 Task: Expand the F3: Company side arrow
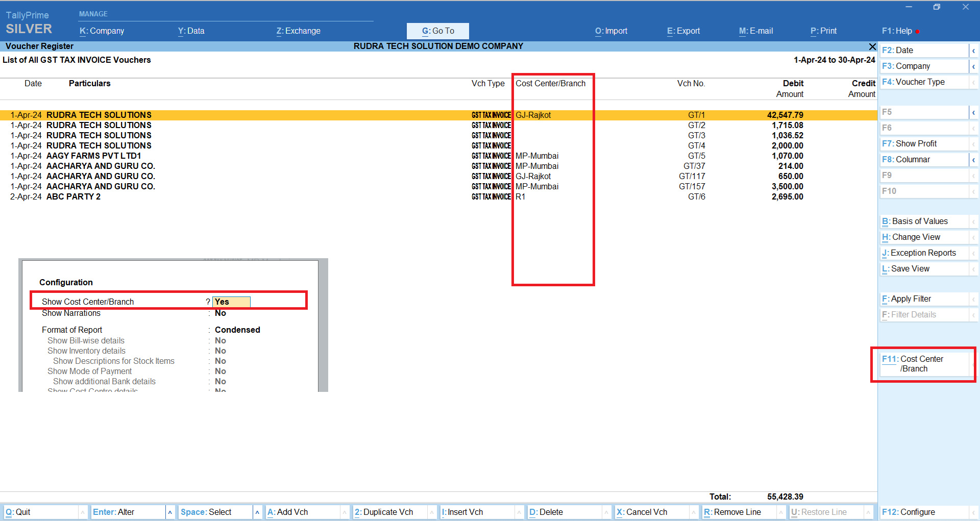tap(973, 66)
